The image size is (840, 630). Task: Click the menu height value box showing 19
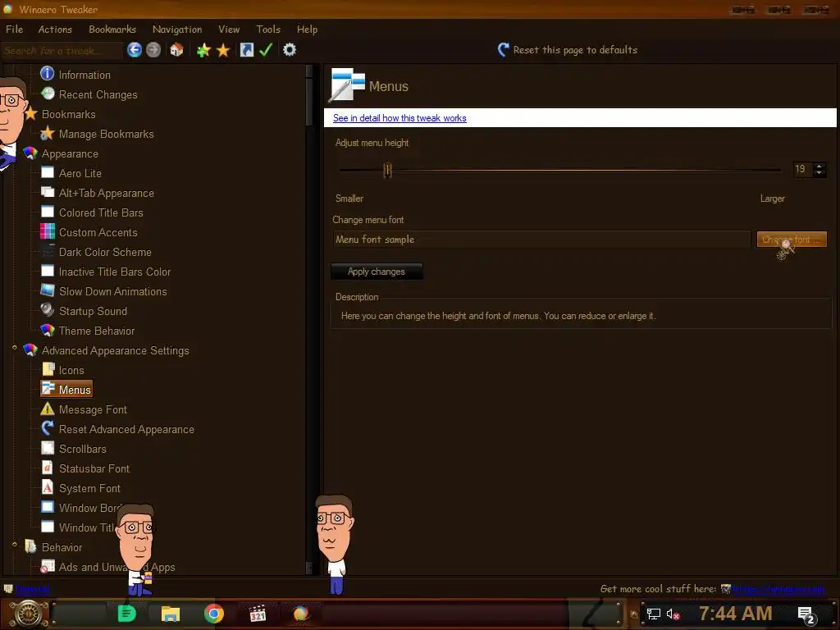(802, 169)
